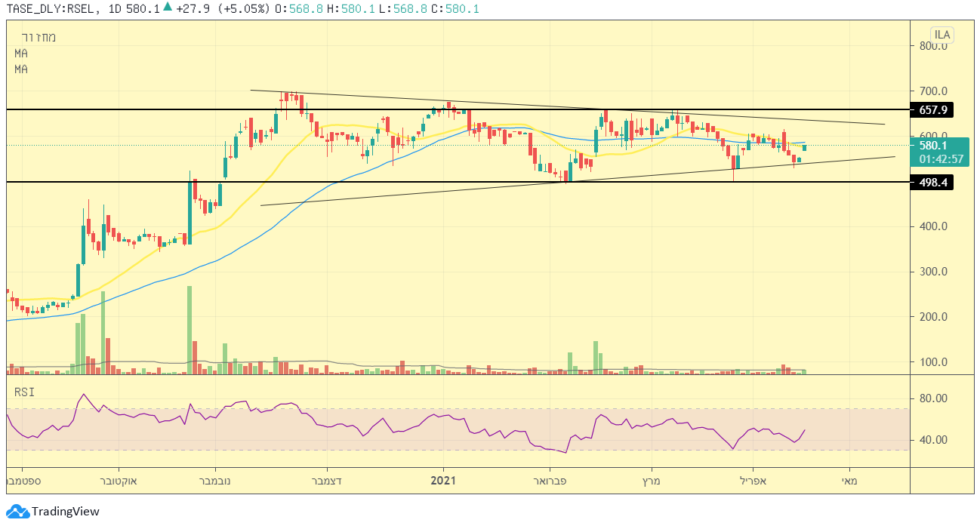Click the 700.0 price axis value
The height and width of the screenshot is (529, 980).
935,91
